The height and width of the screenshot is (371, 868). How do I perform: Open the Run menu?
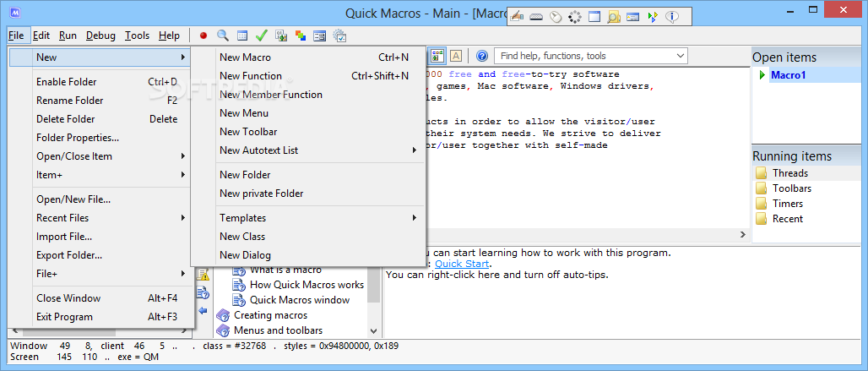pyautogui.click(x=68, y=35)
